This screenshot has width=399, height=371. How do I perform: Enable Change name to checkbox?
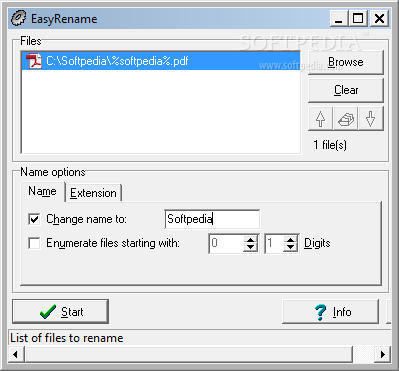tap(34, 219)
